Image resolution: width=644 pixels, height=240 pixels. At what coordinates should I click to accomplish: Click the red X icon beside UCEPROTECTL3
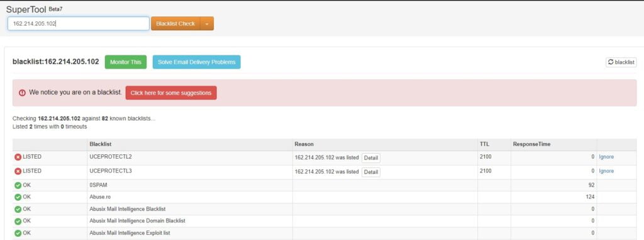click(x=18, y=171)
